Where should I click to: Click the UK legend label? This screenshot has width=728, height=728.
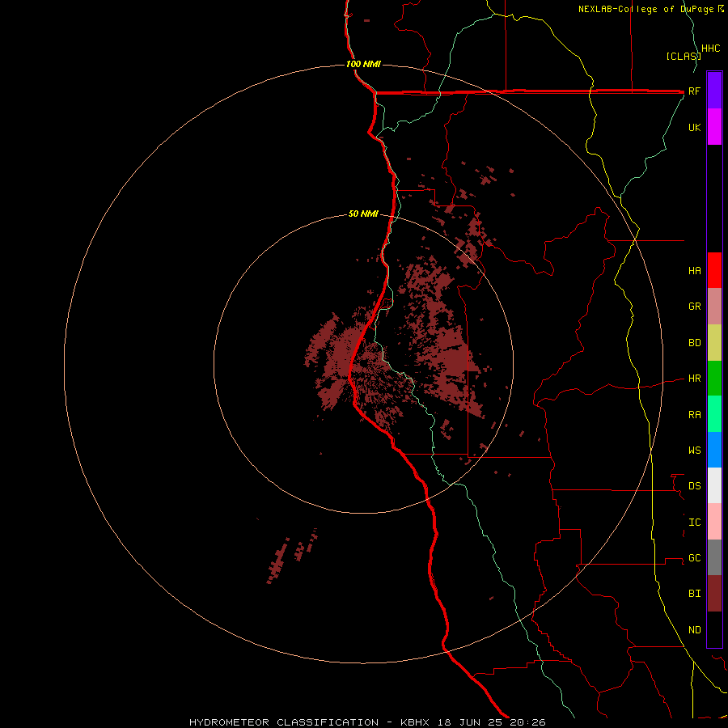click(695, 127)
